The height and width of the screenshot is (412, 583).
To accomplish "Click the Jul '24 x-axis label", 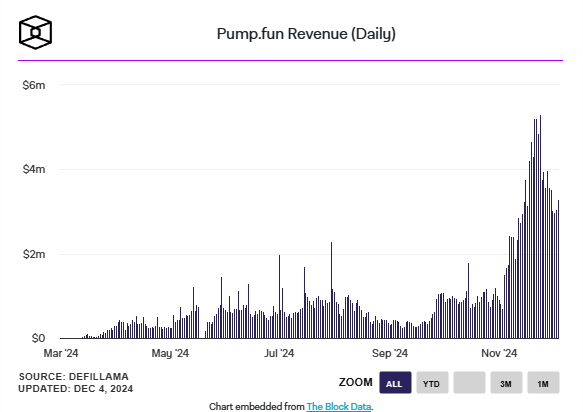I will (x=279, y=353).
